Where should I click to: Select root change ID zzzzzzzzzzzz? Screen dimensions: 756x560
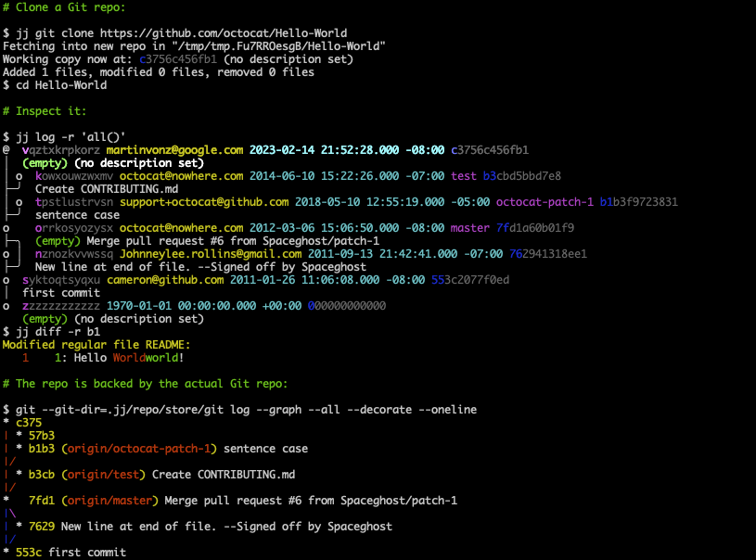(x=61, y=307)
